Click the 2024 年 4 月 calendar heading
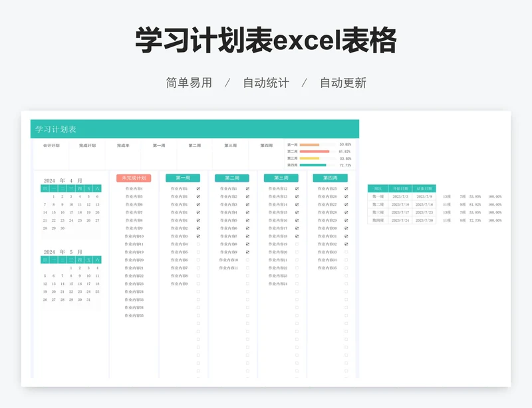This screenshot has width=532, height=408. tap(63, 181)
